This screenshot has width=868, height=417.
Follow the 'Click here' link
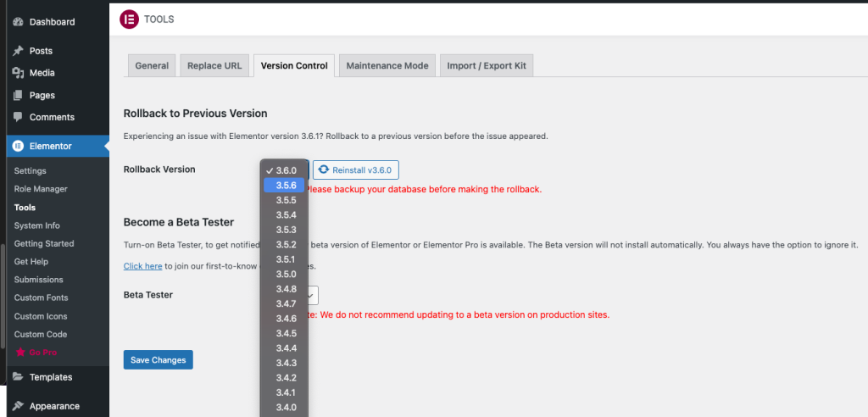coord(142,266)
